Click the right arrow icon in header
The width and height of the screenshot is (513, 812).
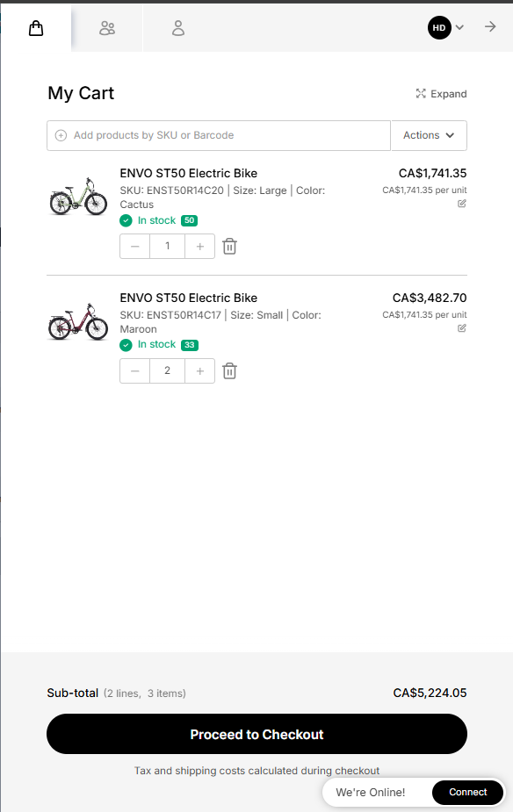coord(490,27)
